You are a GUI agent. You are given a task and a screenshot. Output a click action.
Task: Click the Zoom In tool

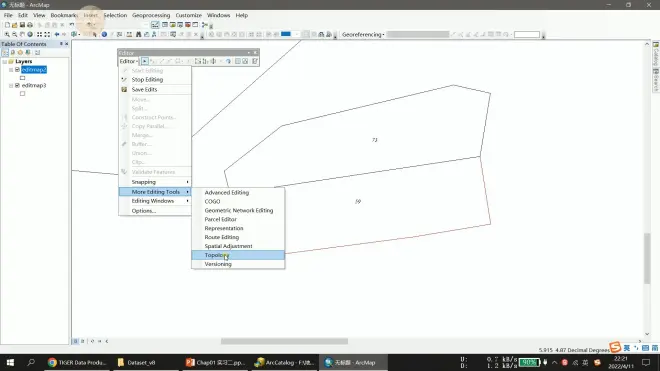click(x=7, y=35)
